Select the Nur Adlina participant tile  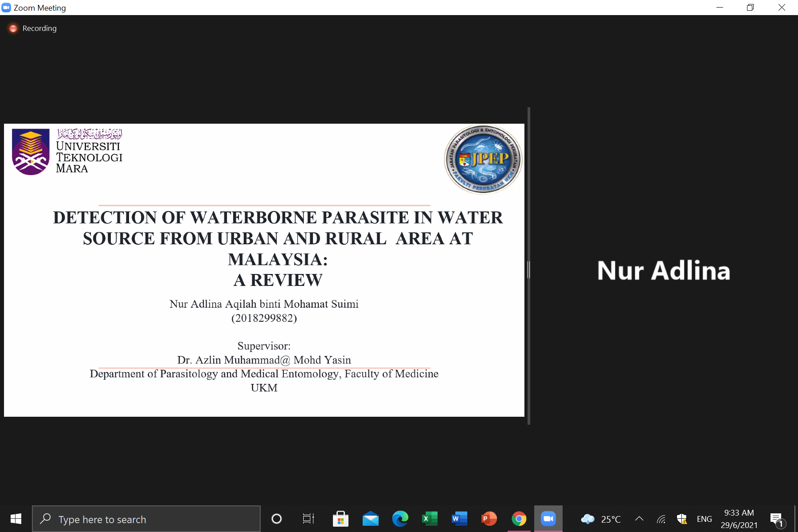663,270
